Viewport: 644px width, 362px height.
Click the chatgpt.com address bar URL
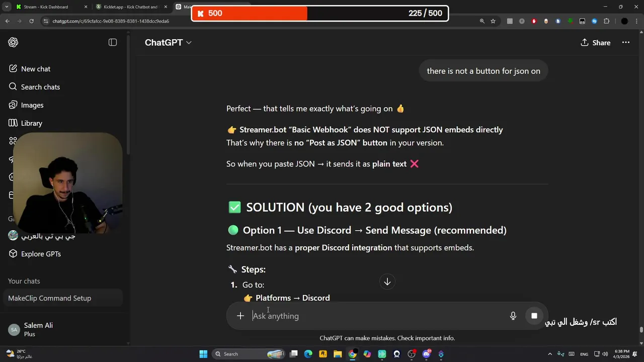tap(111, 21)
